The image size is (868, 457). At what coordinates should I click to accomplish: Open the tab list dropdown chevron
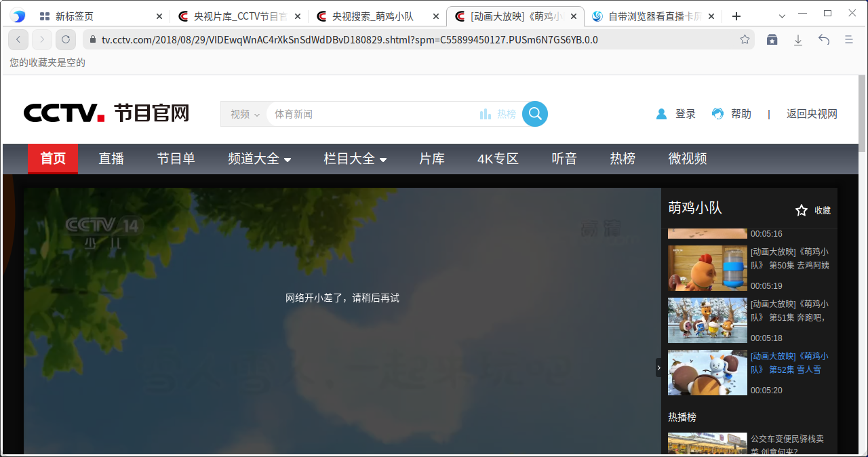click(x=782, y=16)
